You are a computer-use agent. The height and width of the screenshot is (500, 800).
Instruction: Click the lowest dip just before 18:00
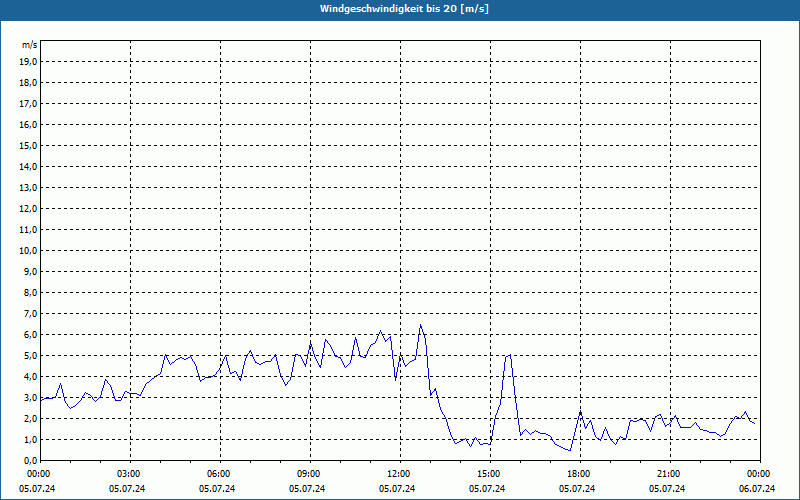click(x=570, y=451)
